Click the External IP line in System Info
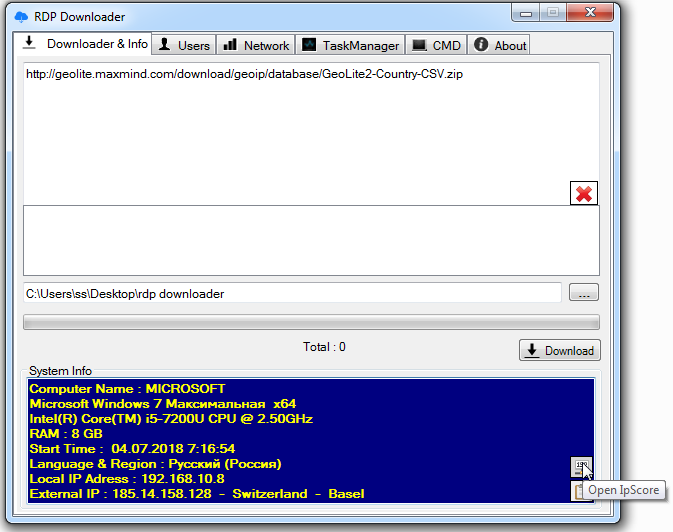The width and height of the screenshot is (673, 532). tap(197, 494)
